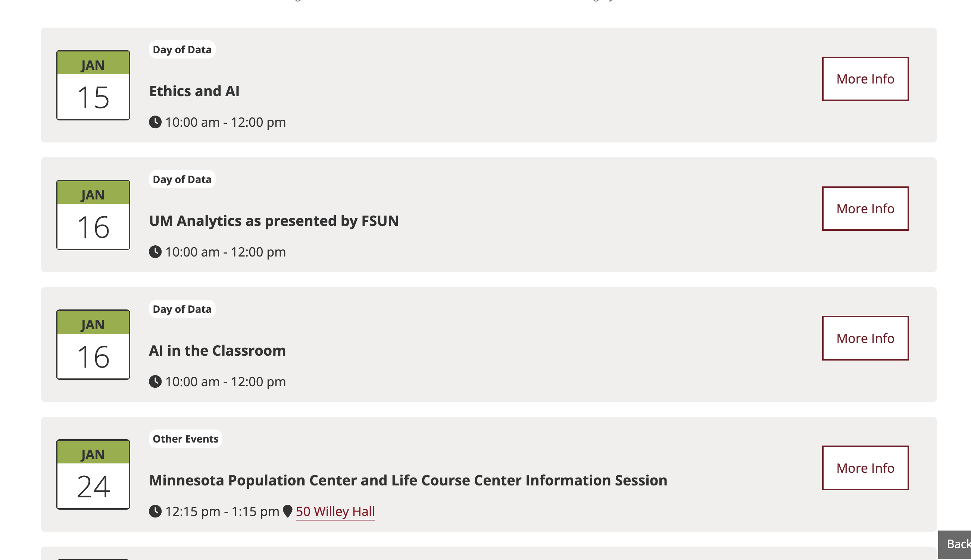971x560 pixels.
Task: Click the map pin icon before 50 Willey Hall
Action: coord(287,511)
